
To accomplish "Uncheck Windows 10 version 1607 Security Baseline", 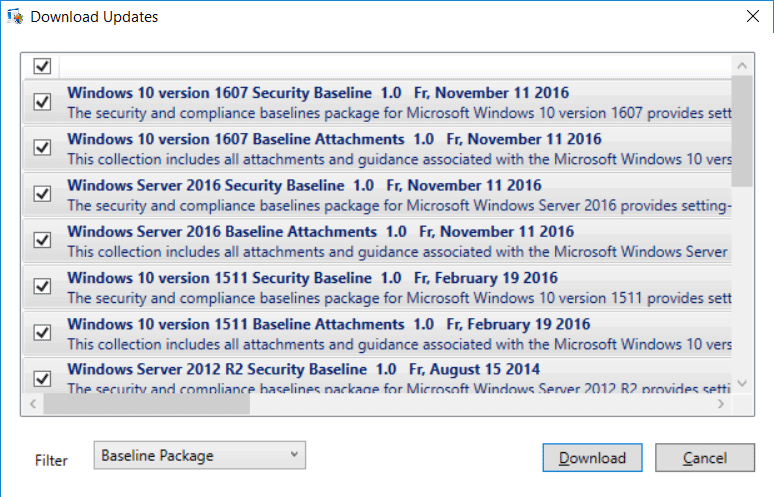I will pyautogui.click(x=42, y=102).
